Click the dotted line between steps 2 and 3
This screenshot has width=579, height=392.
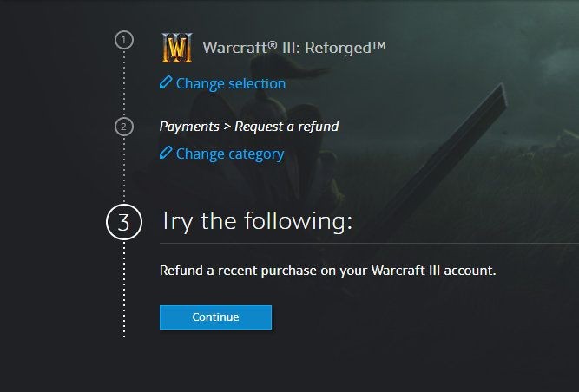[124, 170]
